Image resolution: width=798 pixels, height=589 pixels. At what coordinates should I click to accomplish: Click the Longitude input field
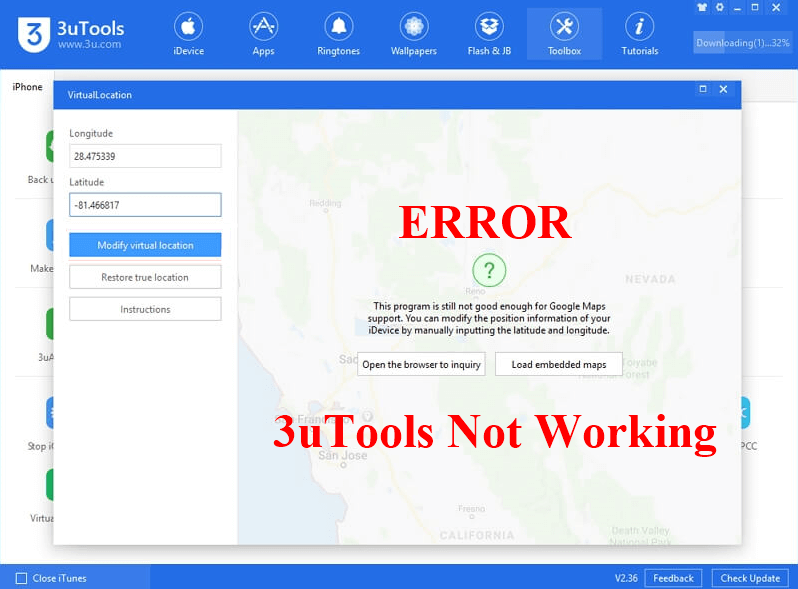[x=145, y=156]
